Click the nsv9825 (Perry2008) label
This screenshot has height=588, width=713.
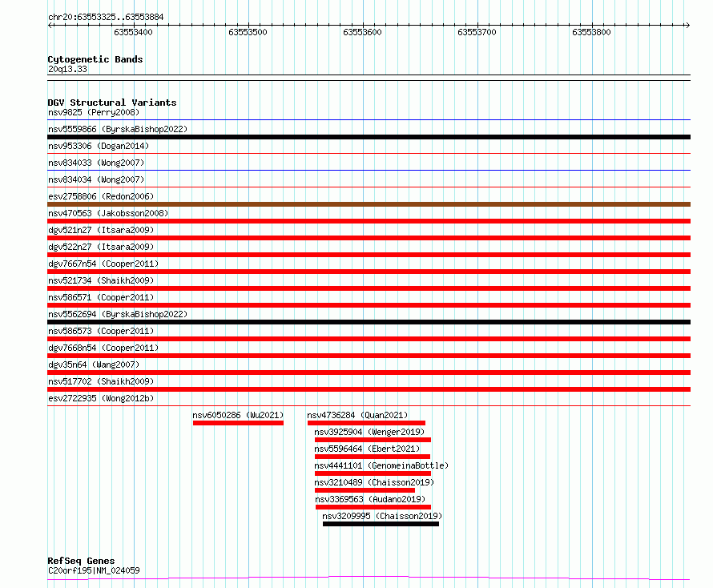[94, 112]
